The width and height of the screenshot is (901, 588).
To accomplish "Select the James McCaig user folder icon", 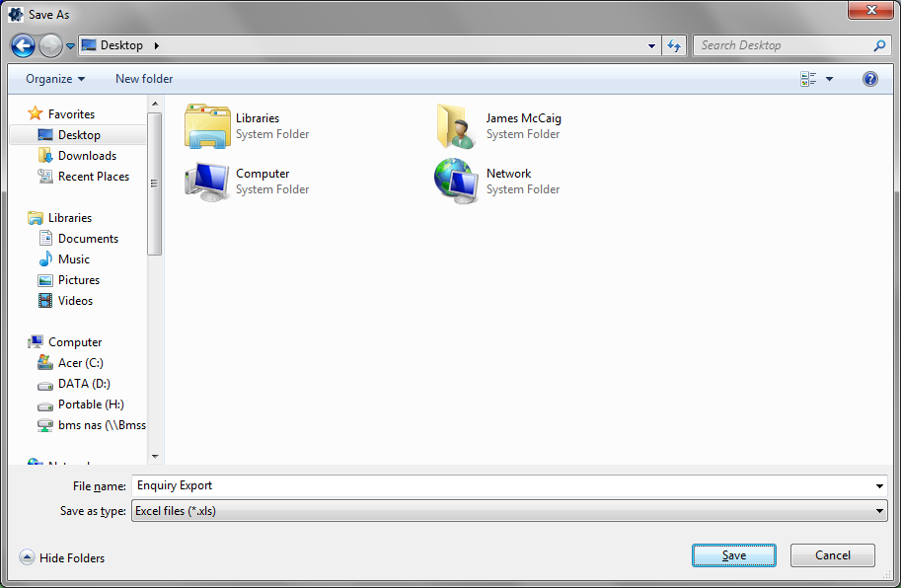I will tap(456, 125).
